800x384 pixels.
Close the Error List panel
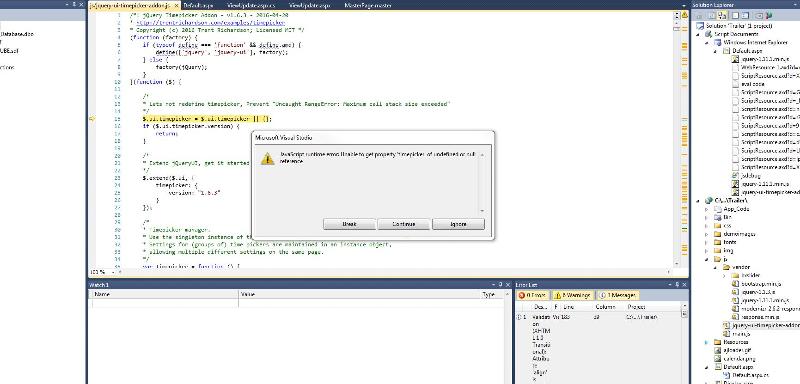point(685,285)
